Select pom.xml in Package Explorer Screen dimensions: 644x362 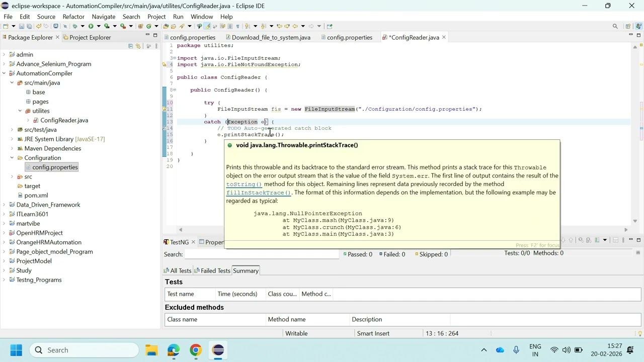pos(32,195)
